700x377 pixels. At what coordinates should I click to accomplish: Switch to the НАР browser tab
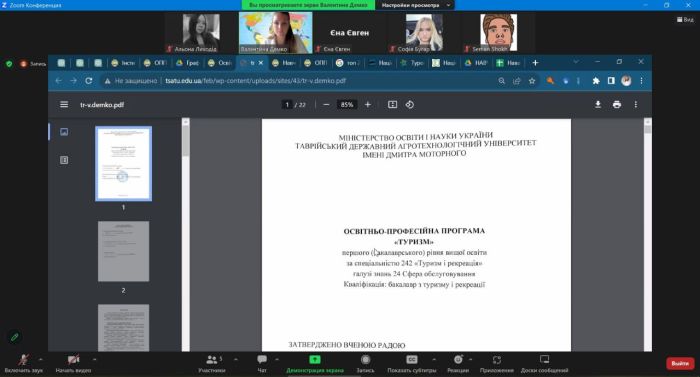[x=476, y=63]
